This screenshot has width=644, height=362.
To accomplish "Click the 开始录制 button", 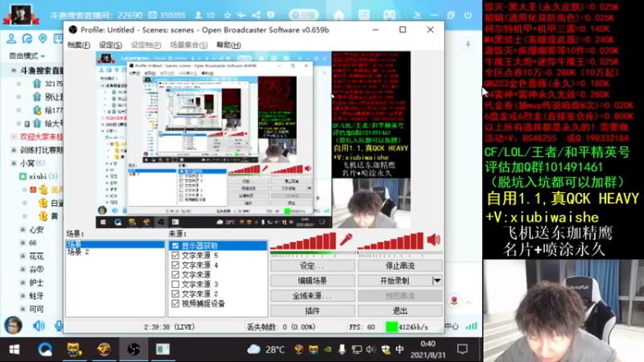I will [394, 281].
